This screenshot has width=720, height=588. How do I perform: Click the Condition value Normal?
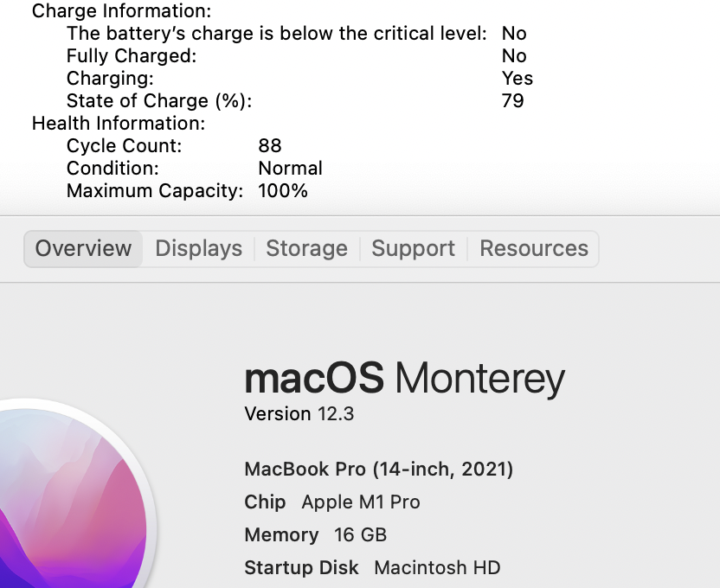[290, 169]
